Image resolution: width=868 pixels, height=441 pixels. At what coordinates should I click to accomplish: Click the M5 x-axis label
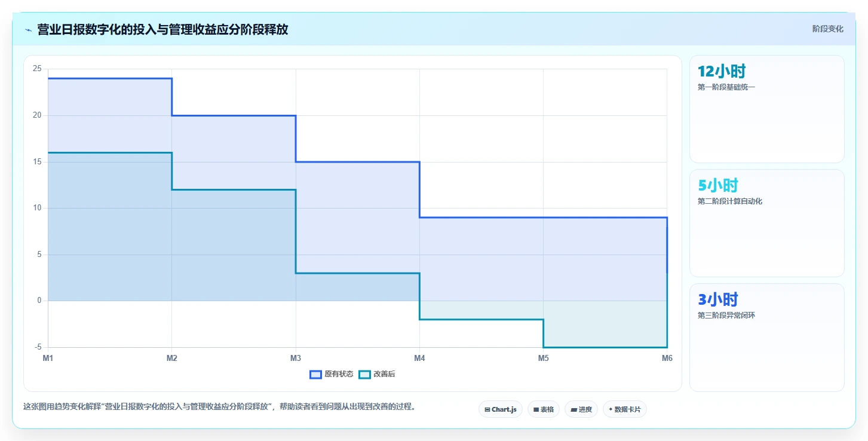pos(543,358)
